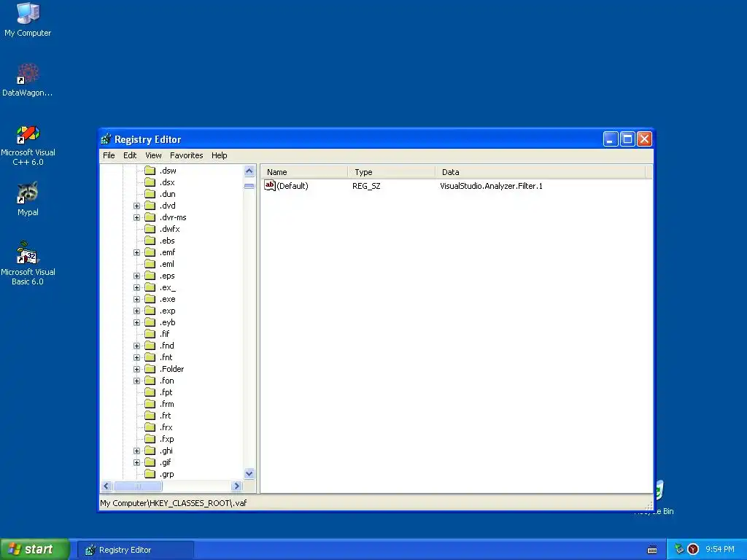The height and width of the screenshot is (560, 747).
Task: Click the Start button
Action: [x=35, y=549]
